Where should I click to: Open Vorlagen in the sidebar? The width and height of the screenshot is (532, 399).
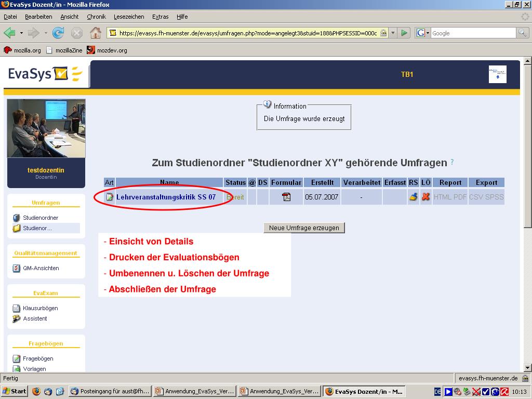click(x=34, y=368)
